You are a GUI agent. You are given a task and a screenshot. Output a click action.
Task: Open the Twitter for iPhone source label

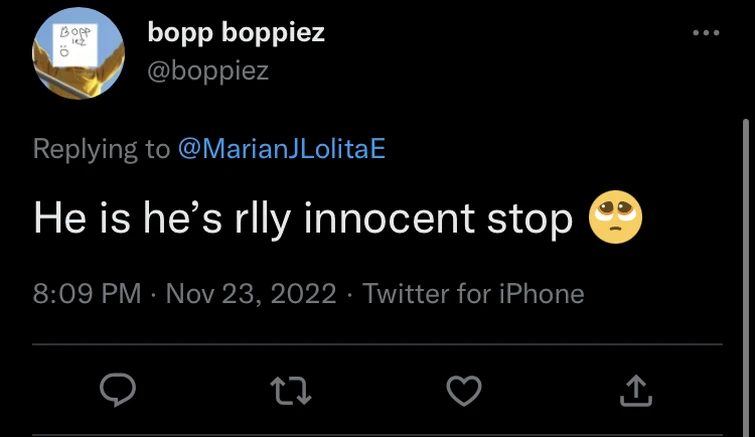coord(473,293)
